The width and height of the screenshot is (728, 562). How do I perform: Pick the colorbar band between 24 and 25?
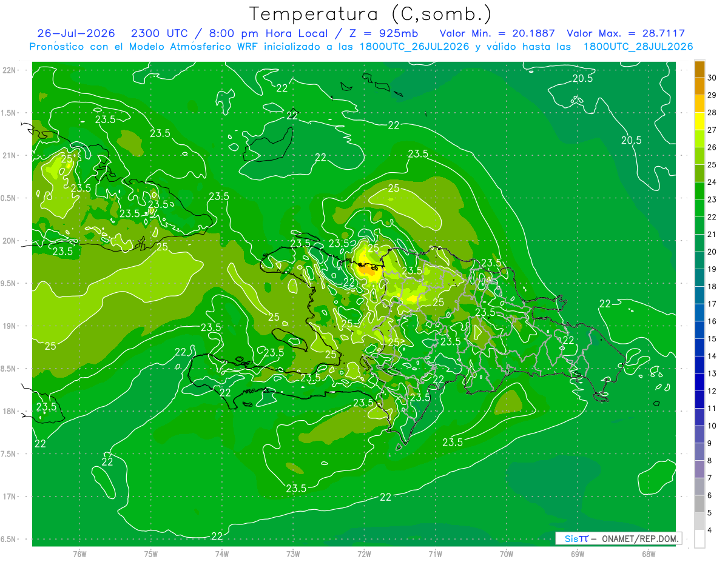tap(699, 173)
